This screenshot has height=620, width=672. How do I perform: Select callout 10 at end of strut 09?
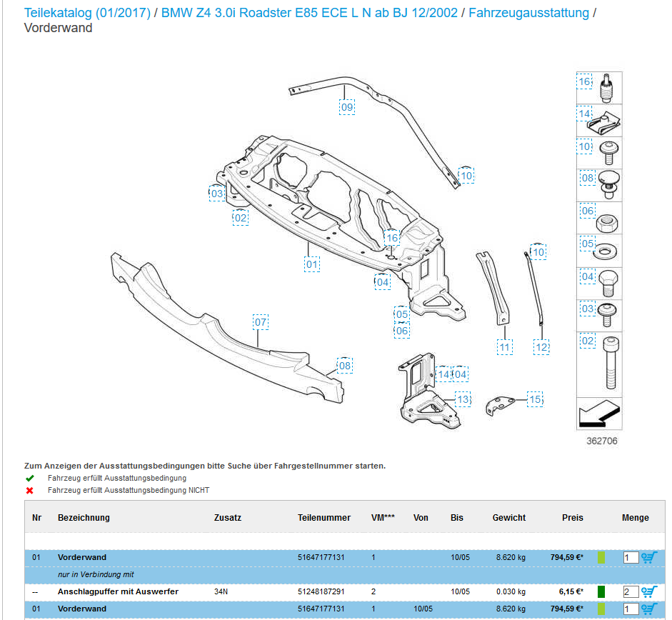pos(466,176)
